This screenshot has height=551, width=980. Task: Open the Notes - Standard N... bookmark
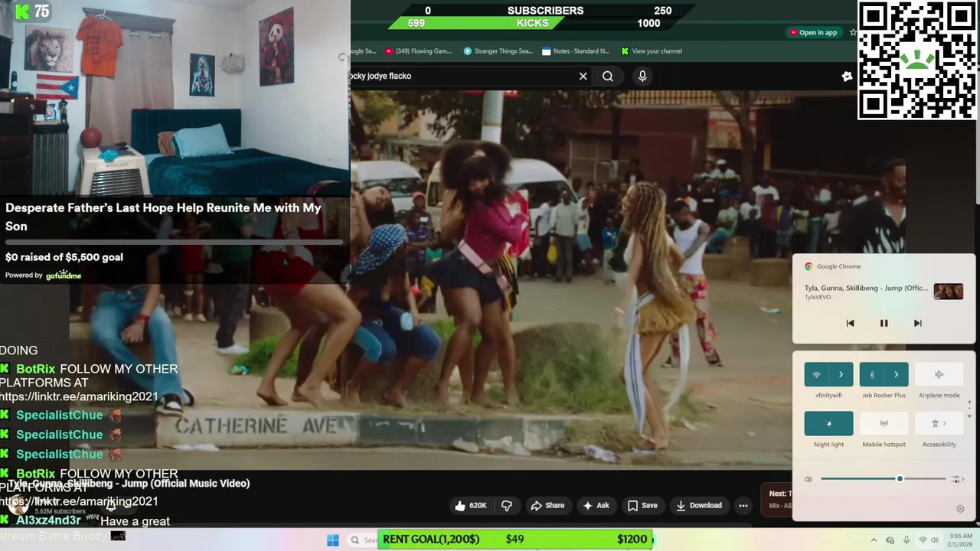point(575,51)
